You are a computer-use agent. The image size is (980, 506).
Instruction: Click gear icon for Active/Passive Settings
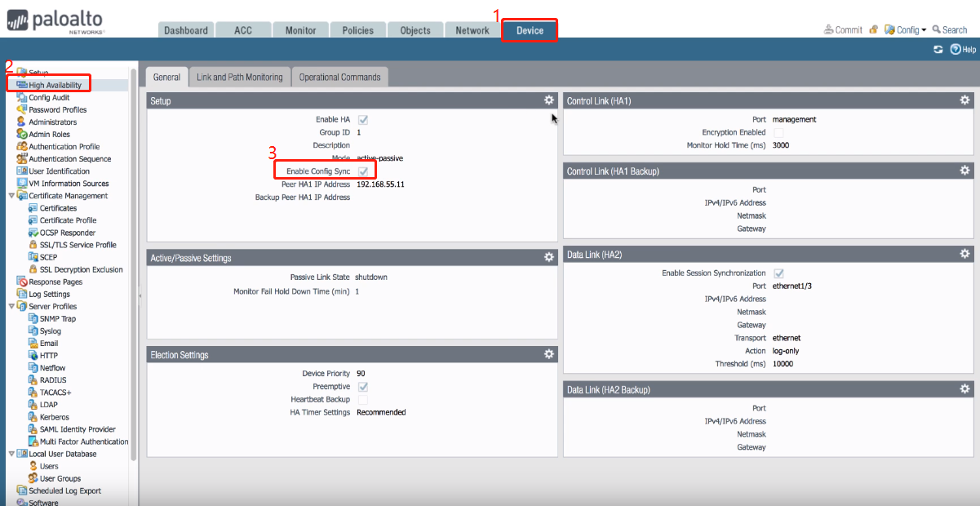click(x=549, y=257)
